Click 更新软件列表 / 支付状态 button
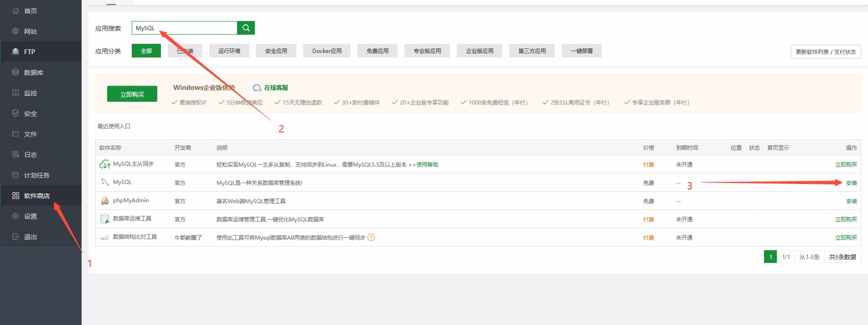This screenshot has height=325, width=868. 826,52
